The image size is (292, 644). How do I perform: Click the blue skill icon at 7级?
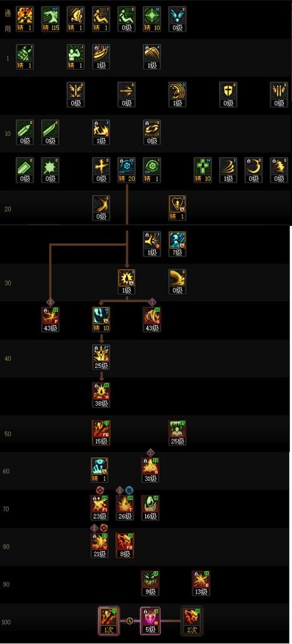tap(177, 244)
